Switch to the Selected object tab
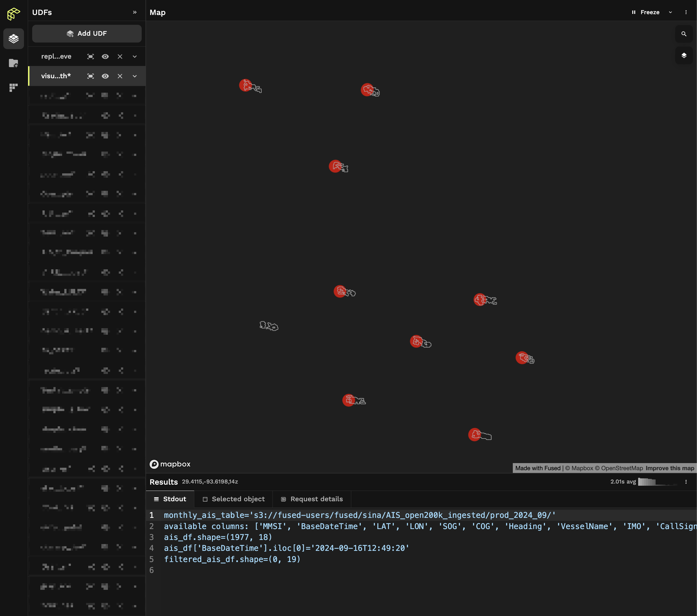 point(234,499)
